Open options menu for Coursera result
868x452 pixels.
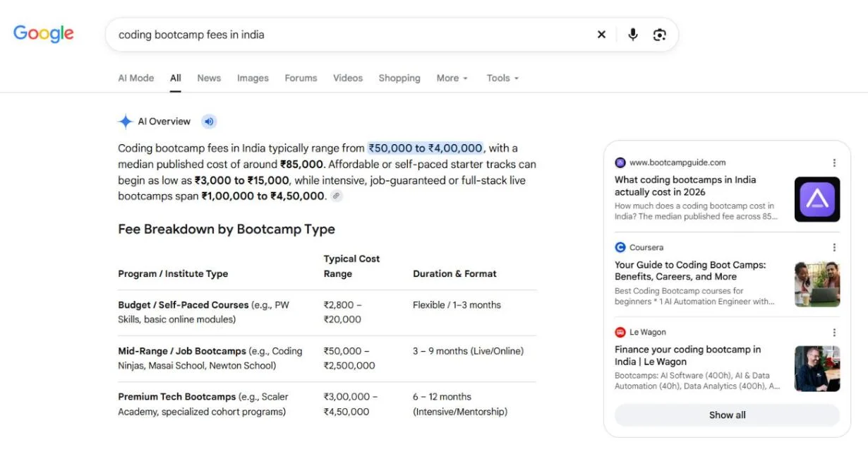tap(834, 247)
